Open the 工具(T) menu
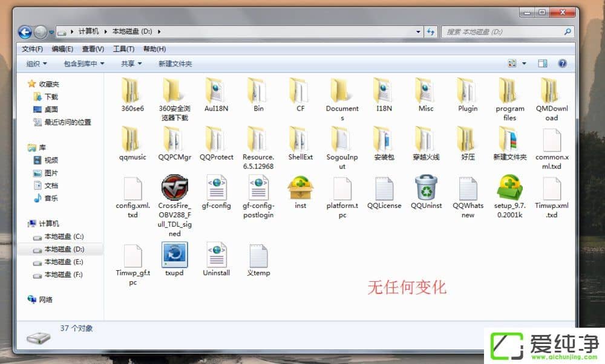Image resolution: width=605 pixels, height=364 pixels. tap(123, 49)
